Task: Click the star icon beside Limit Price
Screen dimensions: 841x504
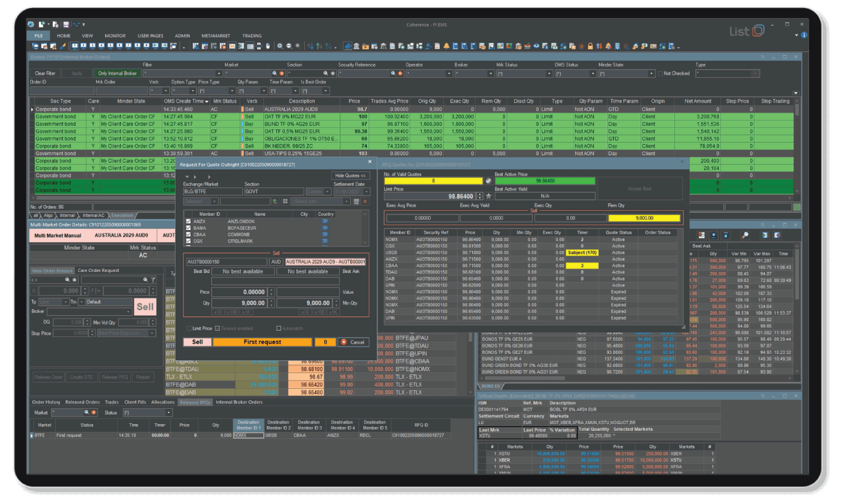Action: coord(488,196)
